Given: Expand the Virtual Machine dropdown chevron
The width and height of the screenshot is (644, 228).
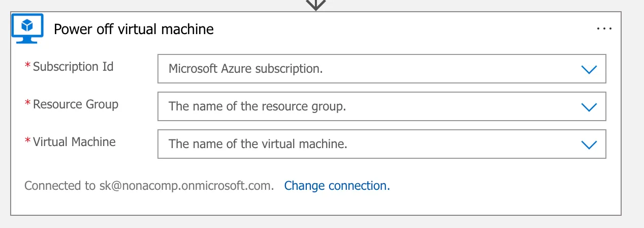Looking at the screenshot, I should click(588, 145).
